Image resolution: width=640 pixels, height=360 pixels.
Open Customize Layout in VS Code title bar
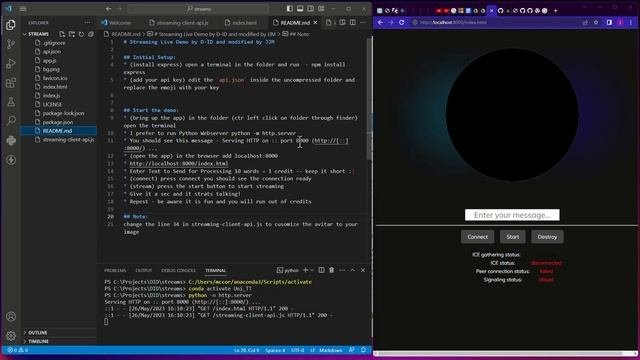(321, 9)
